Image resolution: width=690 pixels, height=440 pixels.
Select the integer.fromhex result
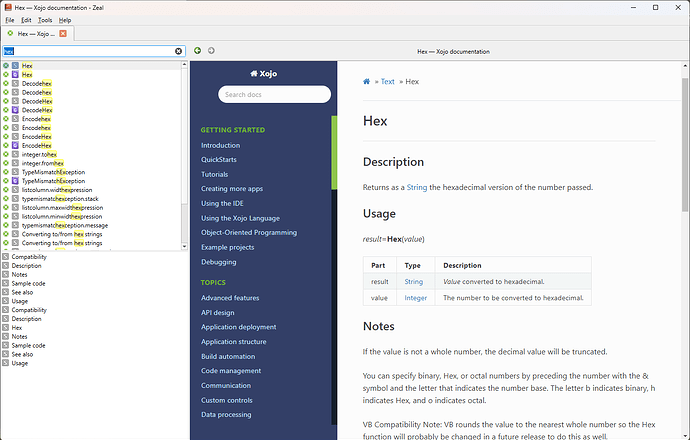click(43, 163)
